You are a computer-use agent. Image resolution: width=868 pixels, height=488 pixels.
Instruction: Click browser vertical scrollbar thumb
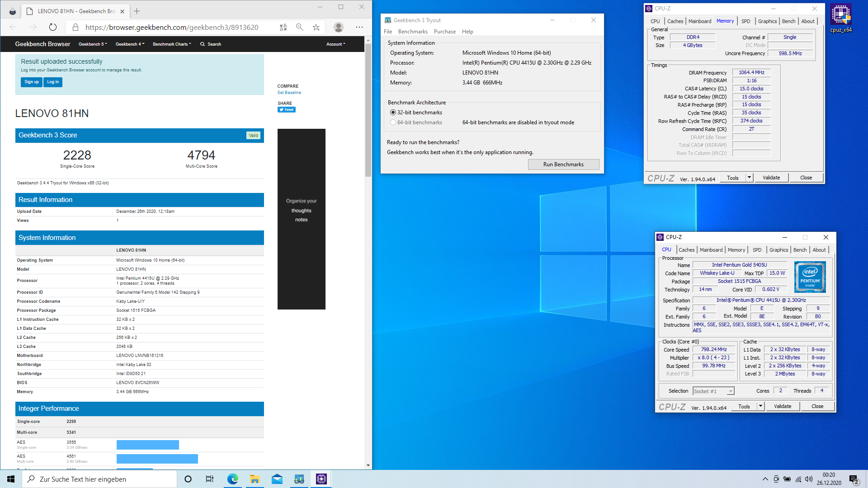(368, 109)
